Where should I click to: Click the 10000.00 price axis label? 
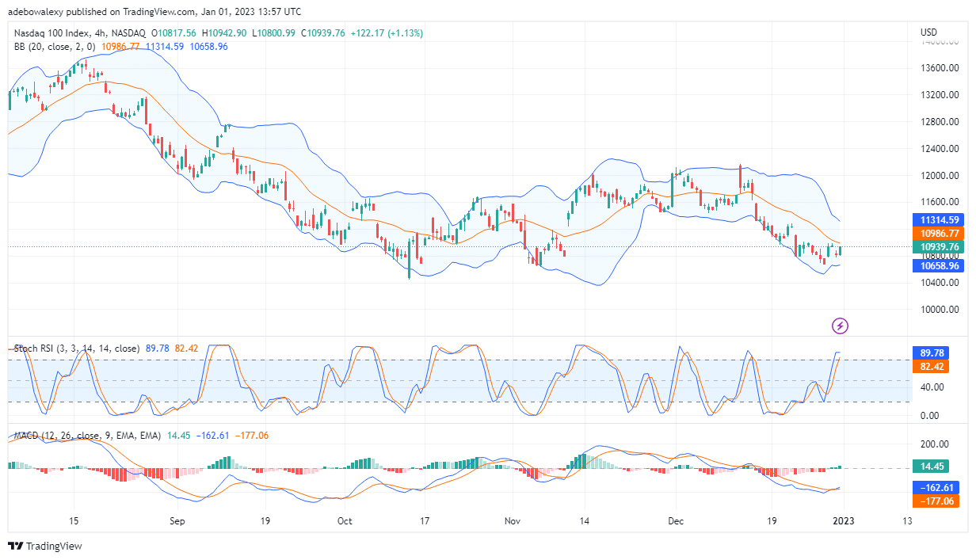[x=940, y=310]
